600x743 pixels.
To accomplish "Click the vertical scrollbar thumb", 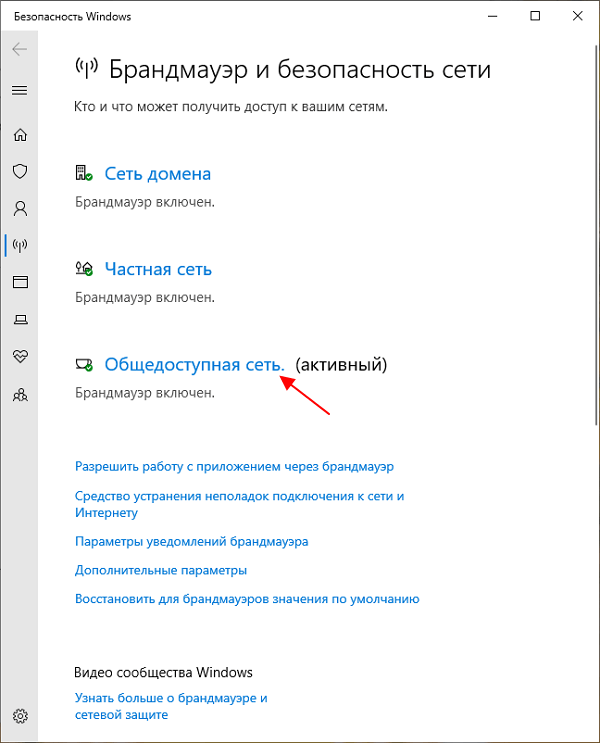I will point(596,236).
